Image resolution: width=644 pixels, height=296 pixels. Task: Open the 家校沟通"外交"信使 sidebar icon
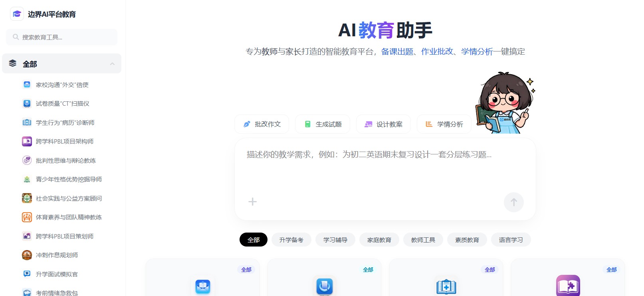pos(27,85)
